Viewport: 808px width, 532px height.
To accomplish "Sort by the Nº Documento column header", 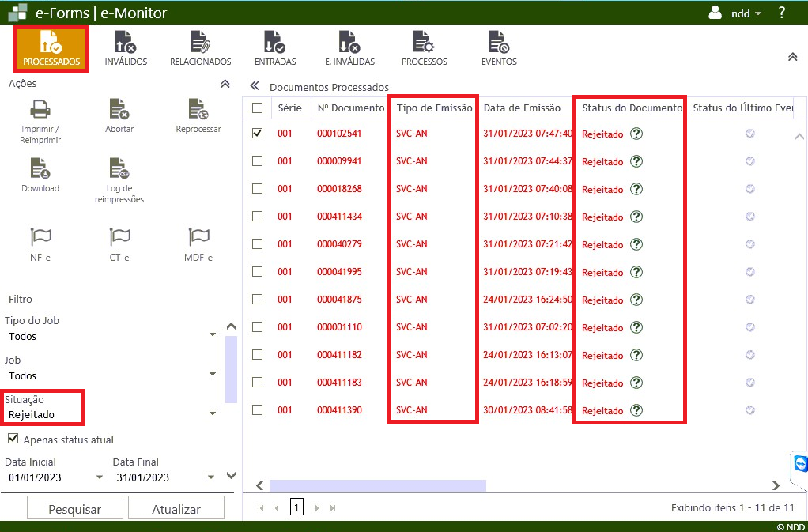I will click(x=350, y=108).
